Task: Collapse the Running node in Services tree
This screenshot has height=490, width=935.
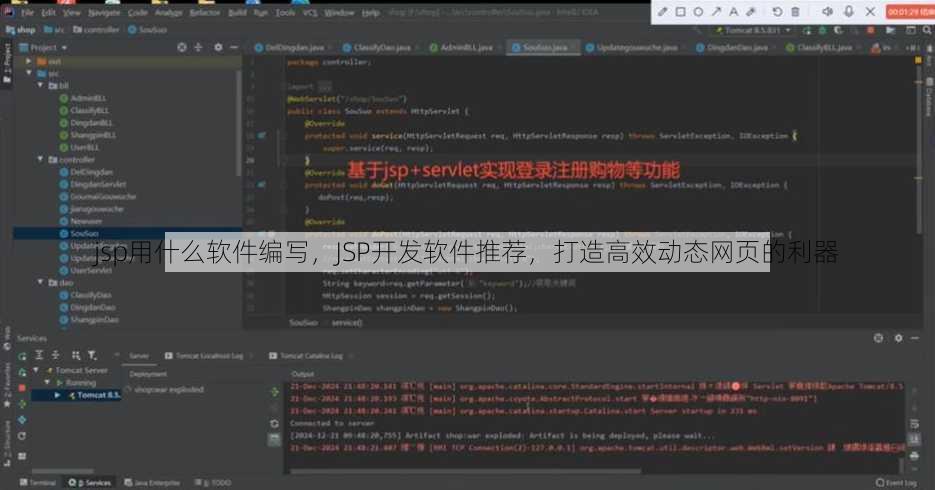Action: click(x=47, y=383)
